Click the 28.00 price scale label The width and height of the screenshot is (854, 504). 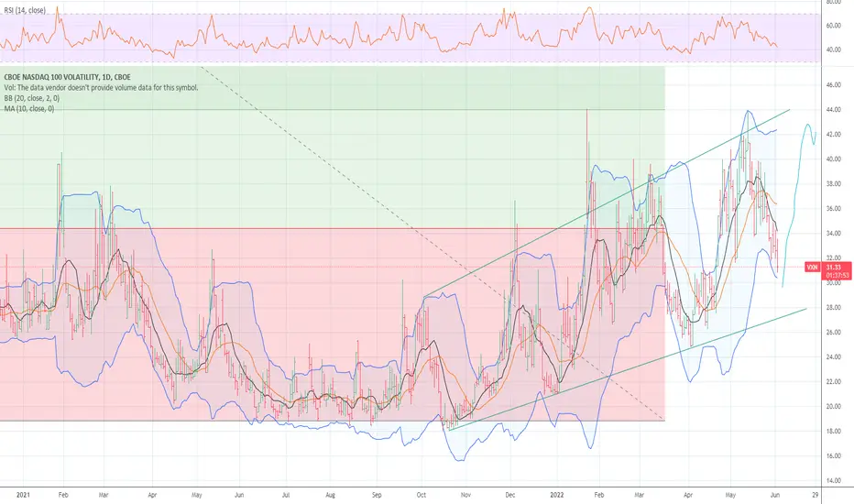833,308
